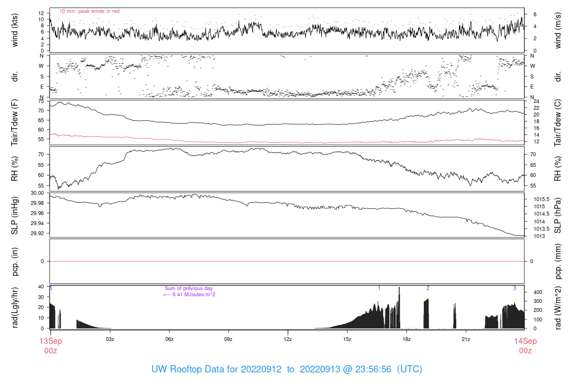Click the left 'W' wind direction tick
Screen dimensions: 574x392
point(41,66)
